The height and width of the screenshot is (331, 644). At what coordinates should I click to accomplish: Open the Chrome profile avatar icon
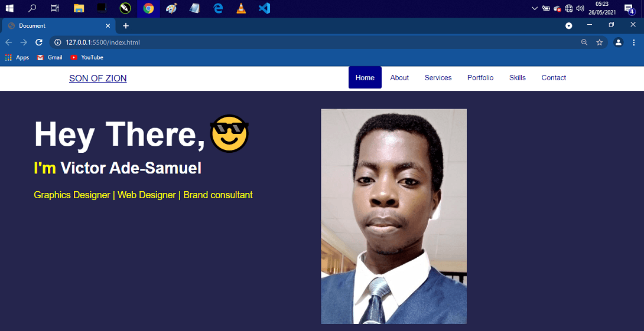618,42
